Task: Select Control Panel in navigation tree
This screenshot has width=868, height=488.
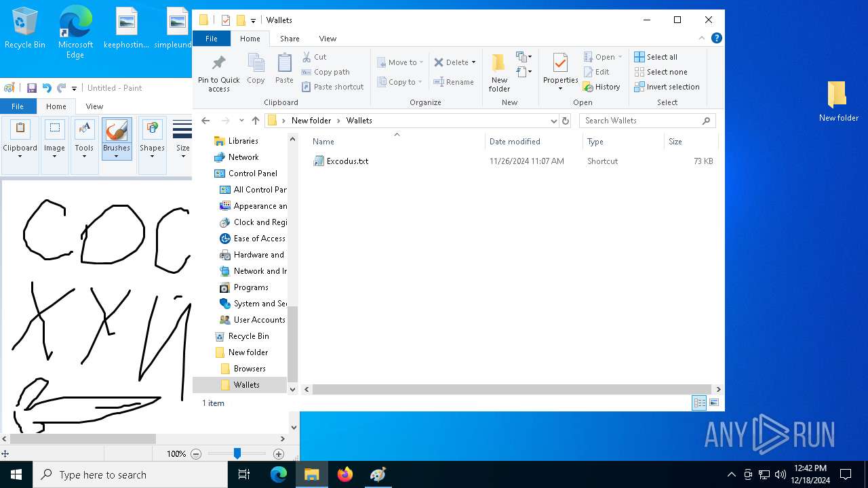Action: click(x=252, y=174)
